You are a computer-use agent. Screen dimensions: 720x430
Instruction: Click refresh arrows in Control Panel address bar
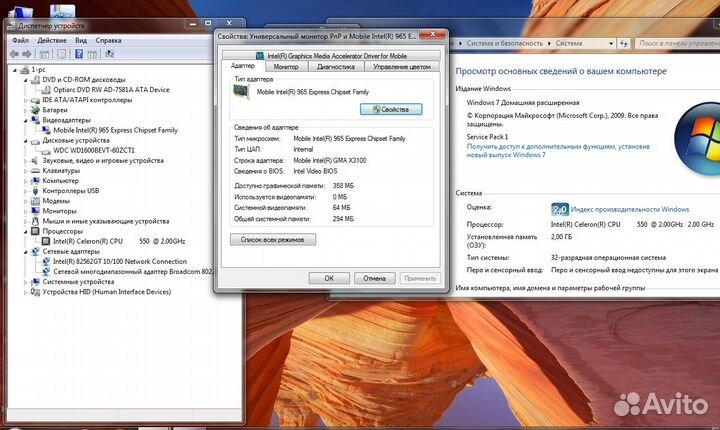[x=623, y=44]
